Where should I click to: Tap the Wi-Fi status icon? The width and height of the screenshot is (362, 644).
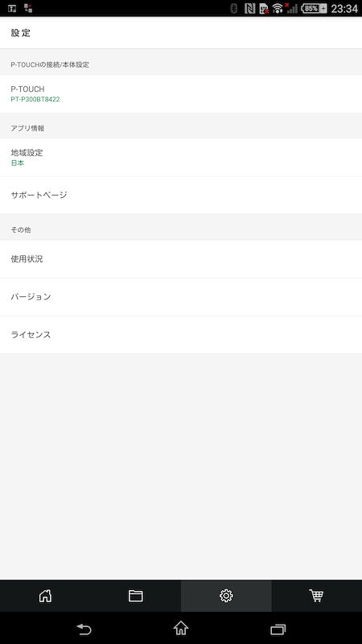pos(278,8)
